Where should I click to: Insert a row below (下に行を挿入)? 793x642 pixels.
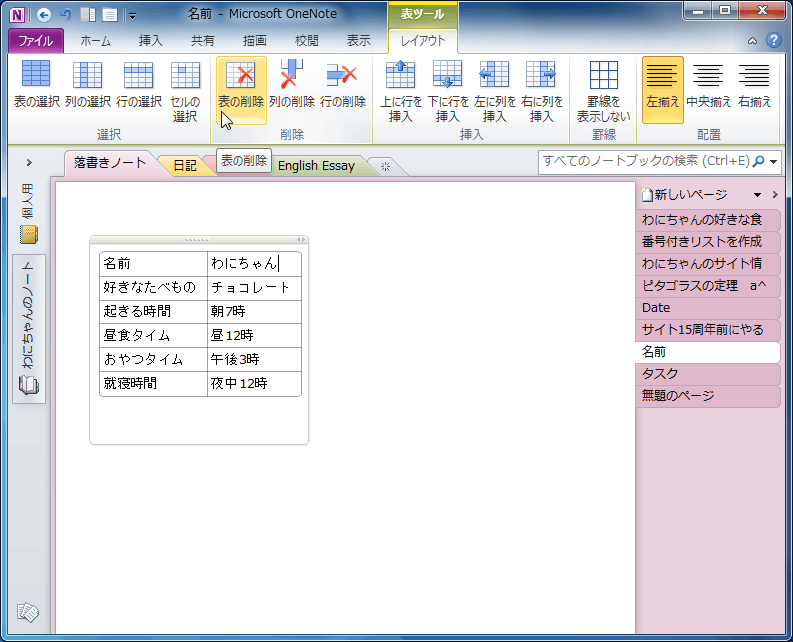(448, 91)
